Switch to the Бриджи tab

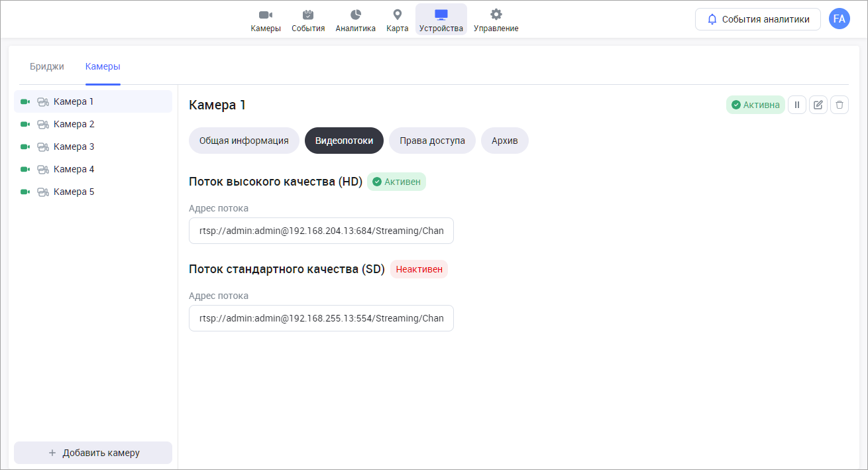click(47, 66)
